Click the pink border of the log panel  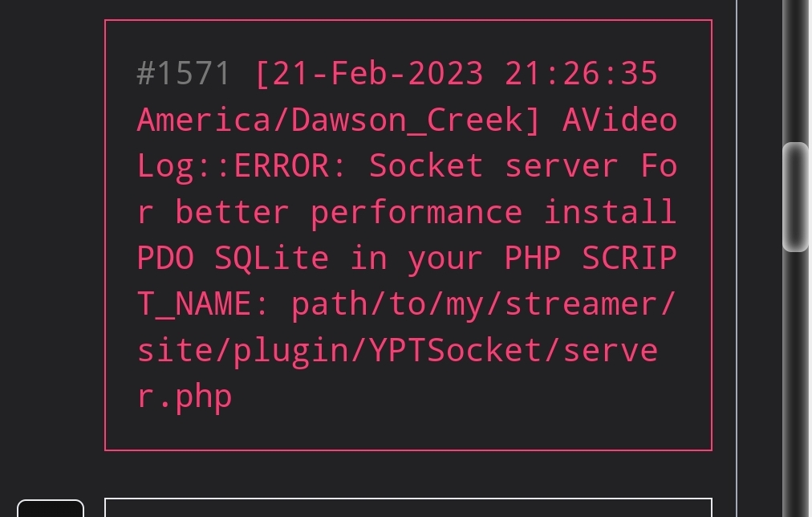(x=408, y=20)
